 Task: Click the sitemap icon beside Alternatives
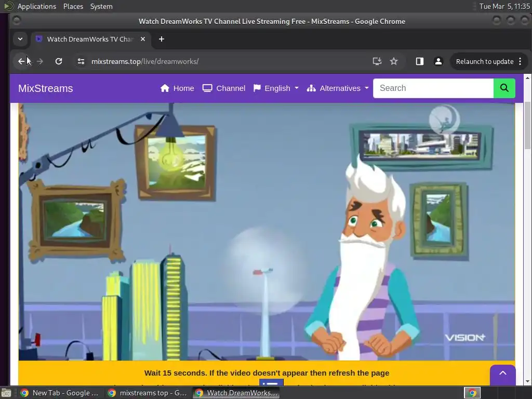(x=311, y=88)
